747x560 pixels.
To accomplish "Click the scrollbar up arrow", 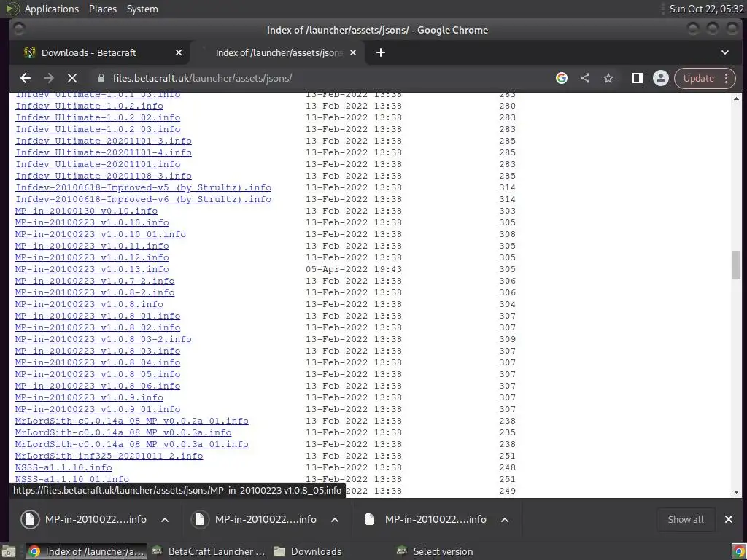I will [x=737, y=98].
